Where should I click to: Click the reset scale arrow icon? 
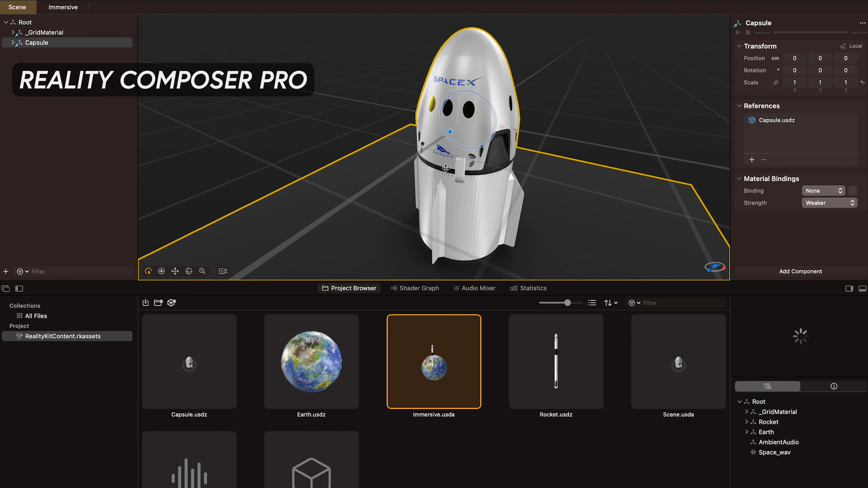(x=862, y=83)
